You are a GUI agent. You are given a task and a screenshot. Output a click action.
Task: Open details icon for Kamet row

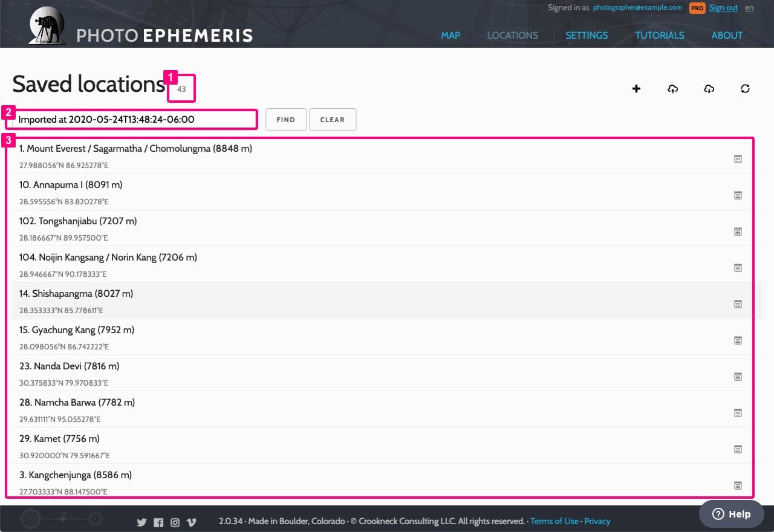738,449
